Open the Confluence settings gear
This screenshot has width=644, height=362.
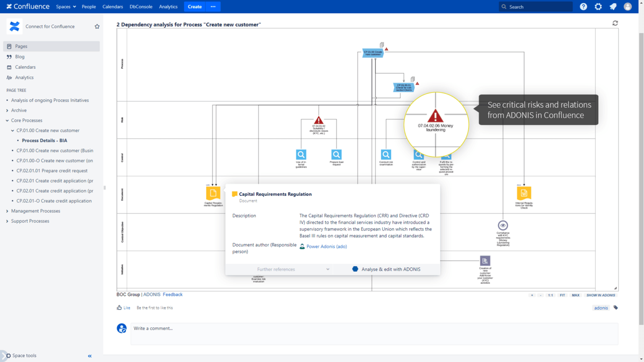(598, 6)
